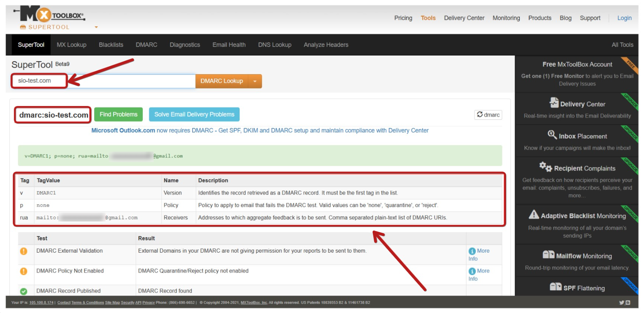
Task: Open the footer Privacy link
Action: [x=148, y=302]
